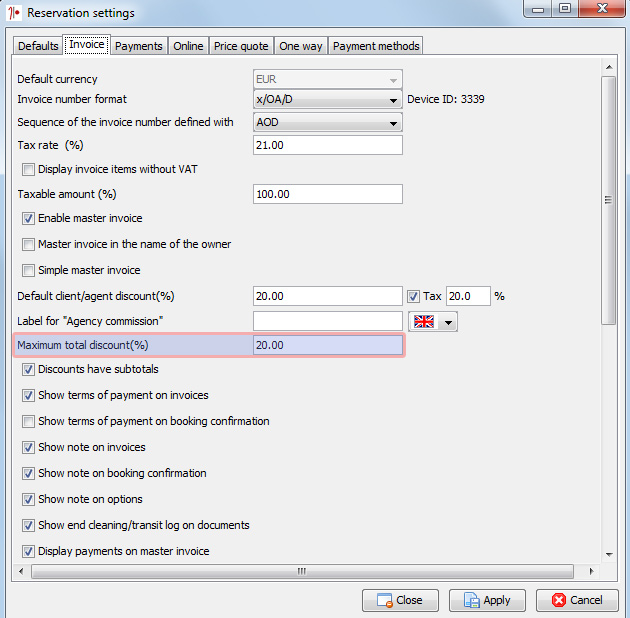Expand the language flag dropdown arrow

coord(448,322)
